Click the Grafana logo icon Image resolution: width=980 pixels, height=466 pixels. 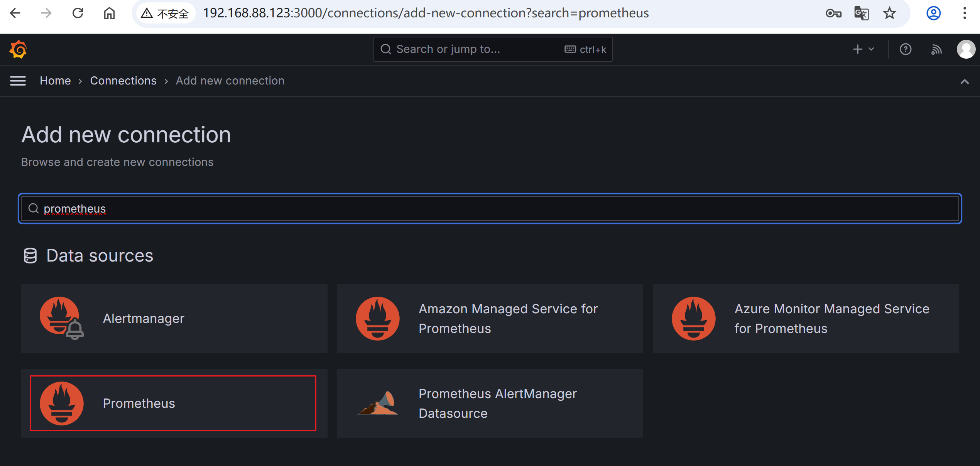(18, 49)
